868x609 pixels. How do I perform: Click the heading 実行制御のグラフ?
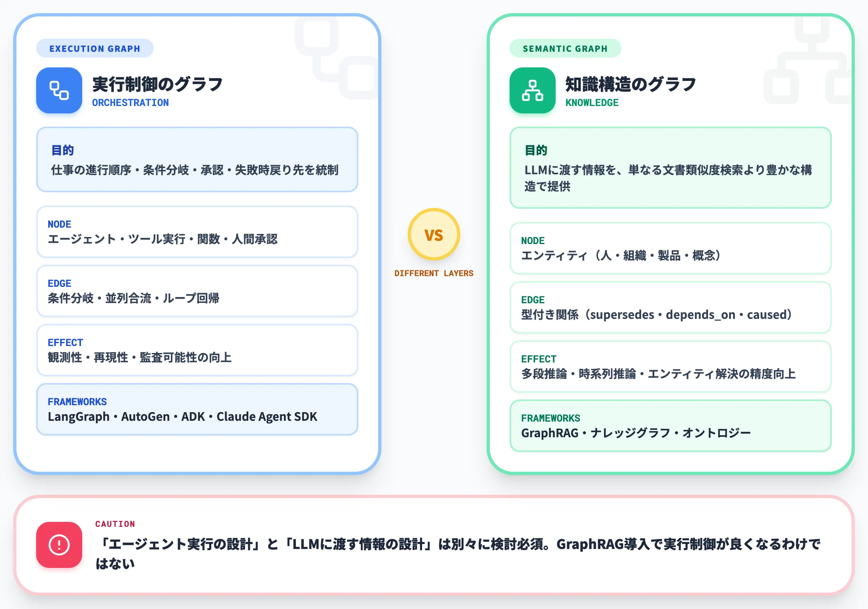[x=157, y=84]
